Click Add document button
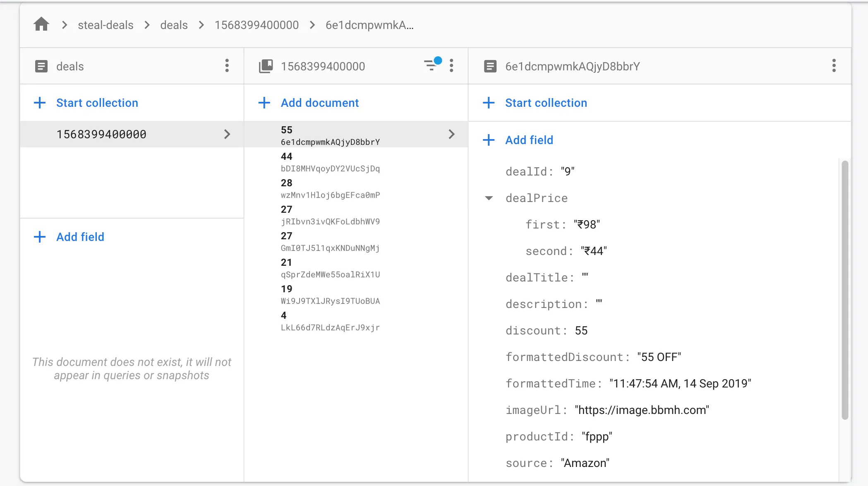Screen dimensions: 868x486 pos(319,103)
